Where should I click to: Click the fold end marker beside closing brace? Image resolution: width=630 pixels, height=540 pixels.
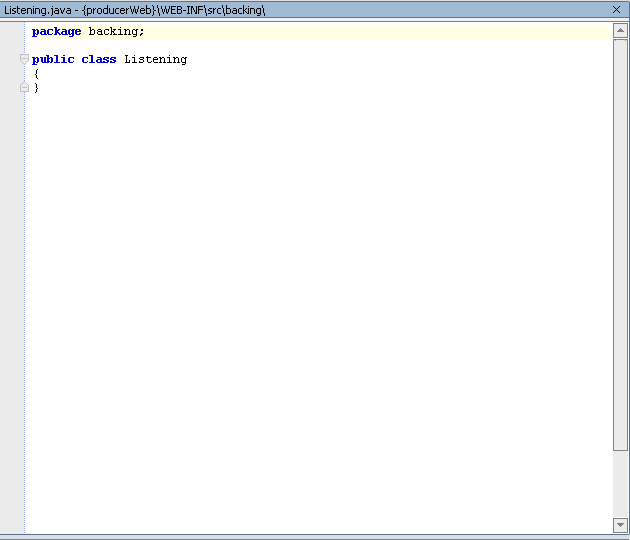24,87
